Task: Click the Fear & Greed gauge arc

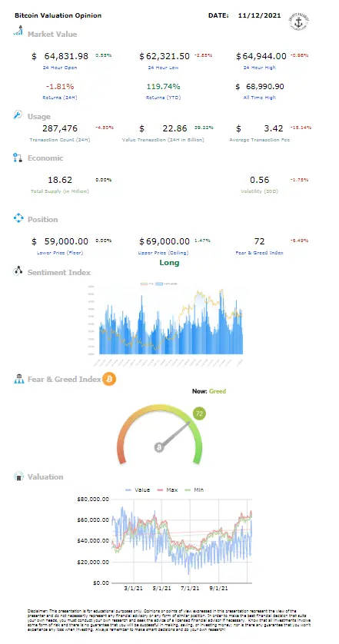Action: click(159, 433)
